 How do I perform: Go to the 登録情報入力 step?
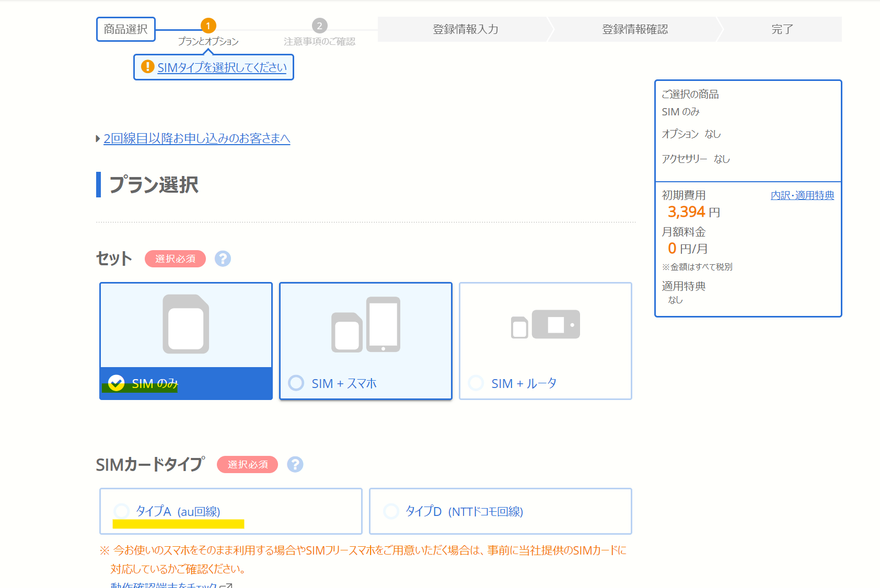click(465, 29)
